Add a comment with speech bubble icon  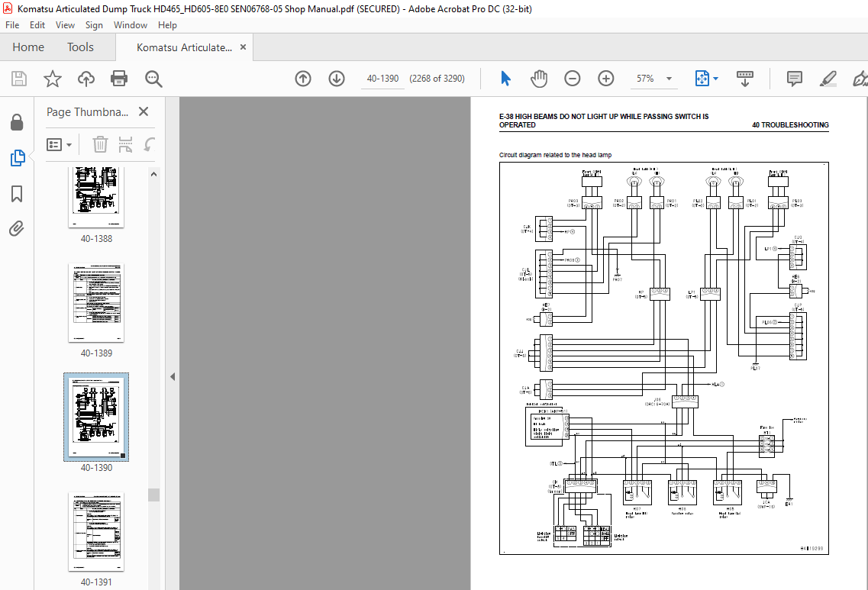(795, 79)
